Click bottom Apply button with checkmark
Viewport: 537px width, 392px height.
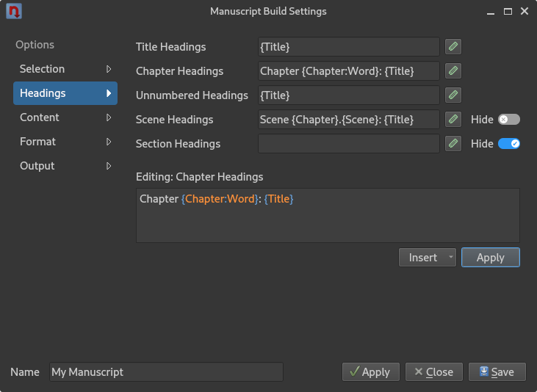(x=370, y=371)
